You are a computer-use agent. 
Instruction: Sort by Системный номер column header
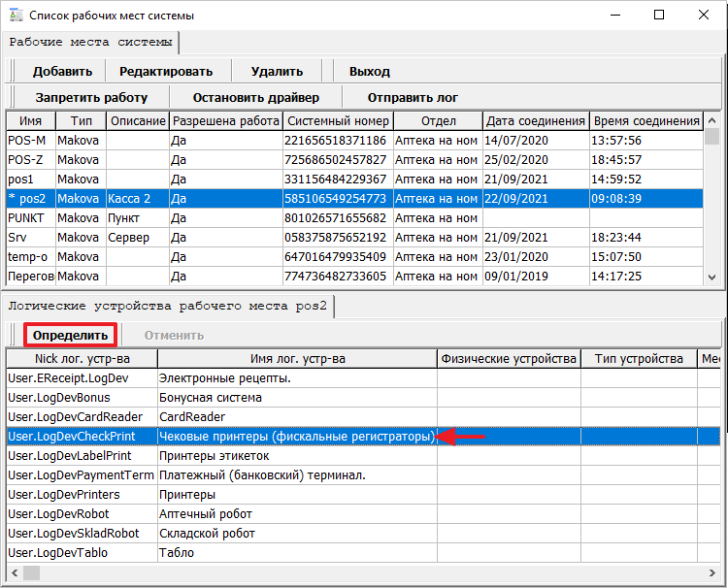pyautogui.click(x=338, y=120)
